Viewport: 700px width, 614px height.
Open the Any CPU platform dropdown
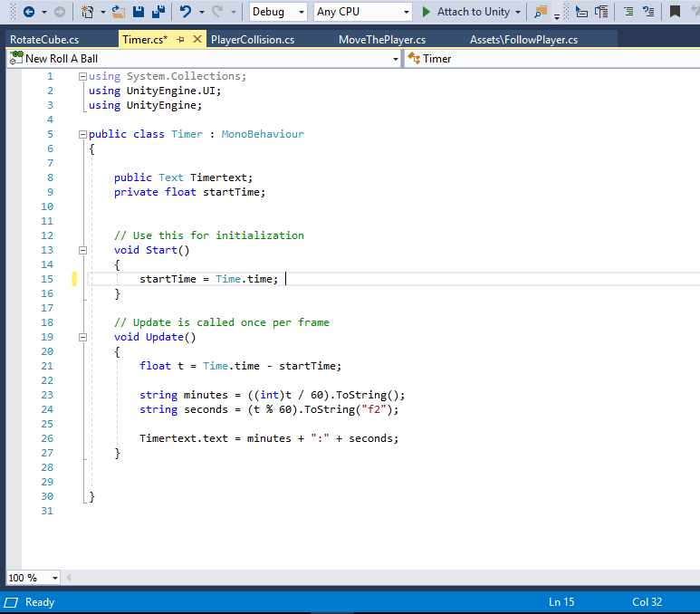[x=363, y=12]
